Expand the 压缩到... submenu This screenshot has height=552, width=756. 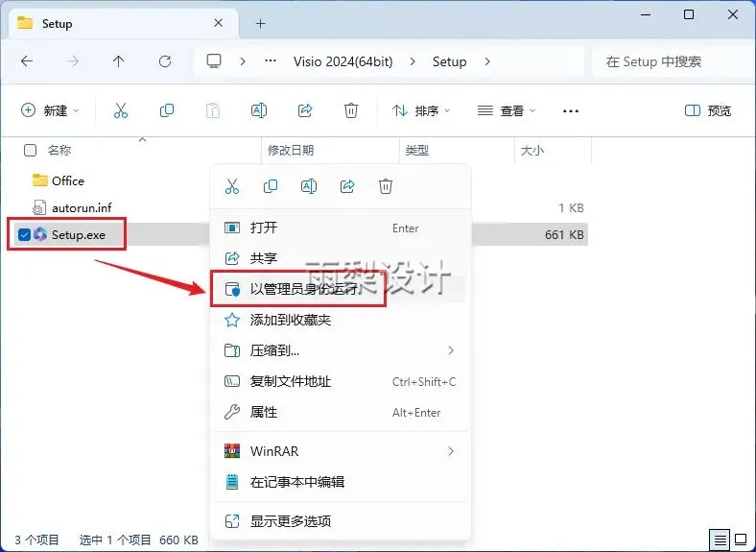[x=341, y=350]
